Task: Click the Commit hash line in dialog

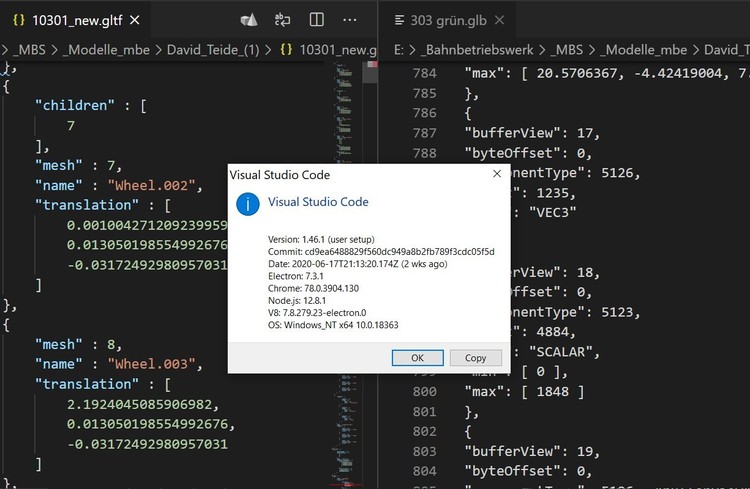Action: [381, 252]
